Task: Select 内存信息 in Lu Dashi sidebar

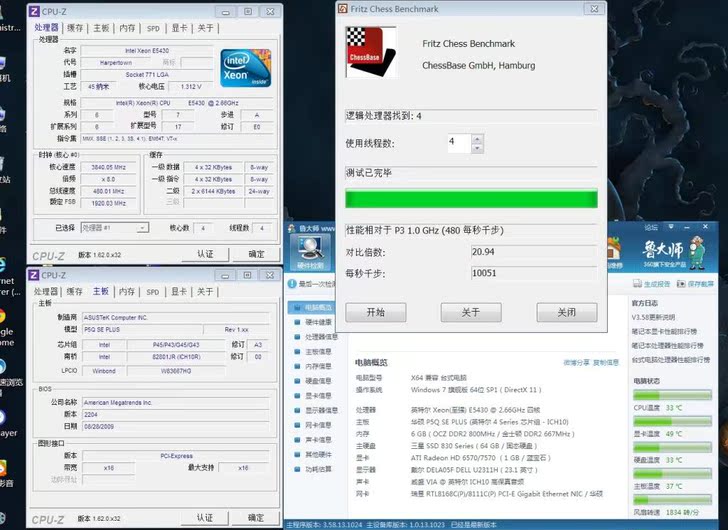Action: click(x=313, y=366)
